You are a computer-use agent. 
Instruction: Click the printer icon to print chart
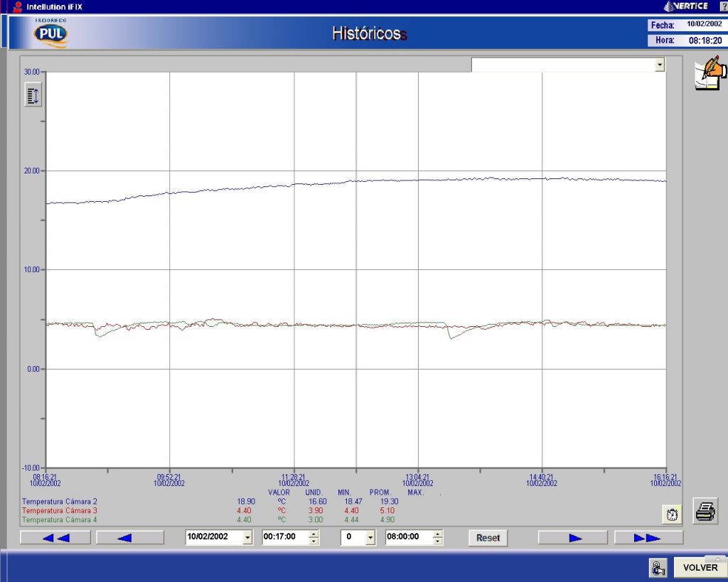coord(705,511)
